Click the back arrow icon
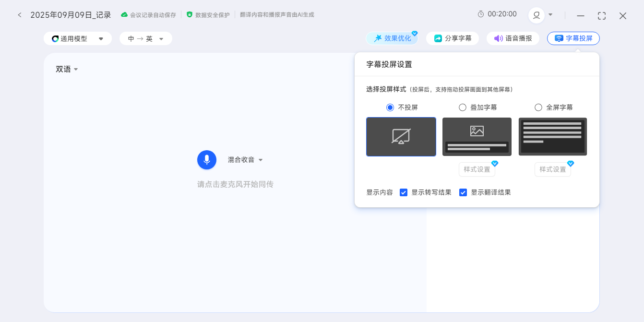 20,15
